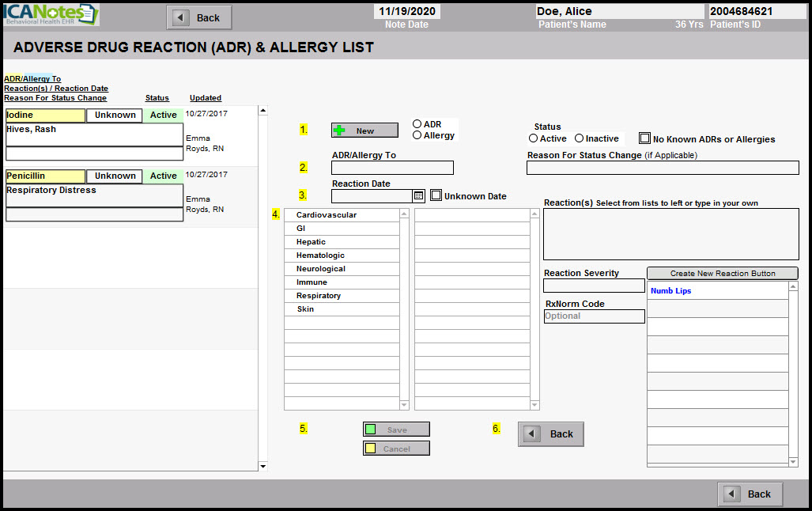Select the Allergy radio button
Viewport: 812px width, 511px height.
pos(417,135)
